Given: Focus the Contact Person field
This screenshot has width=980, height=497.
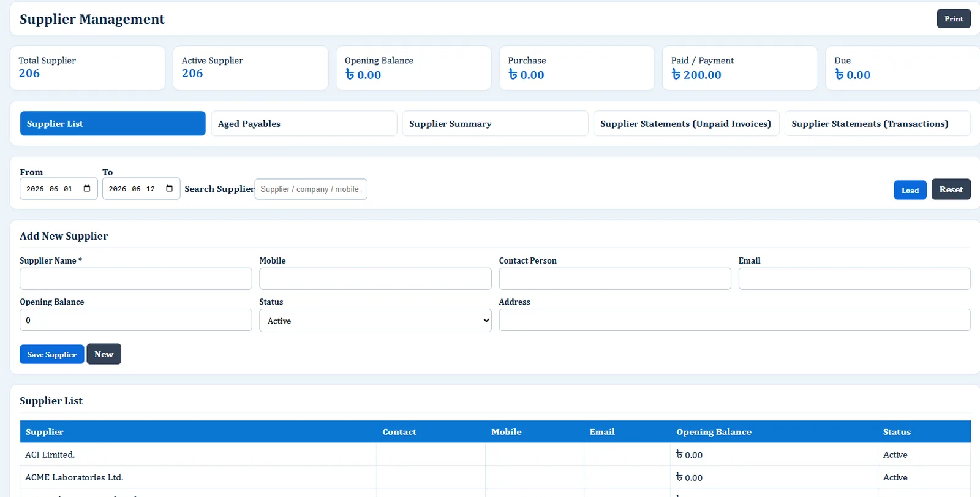Looking at the screenshot, I should click(615, 279).
